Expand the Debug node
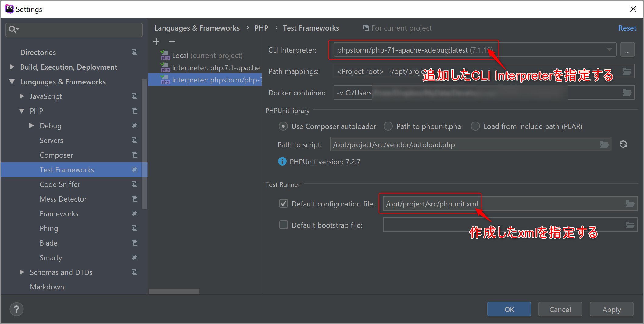This screenshot has width=644, height=324. coord(31,126)
